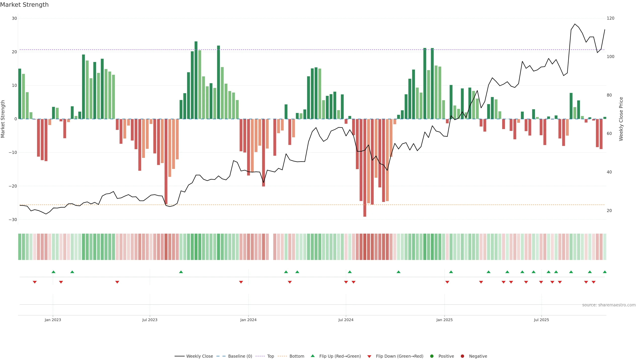Viewport: 644px width, 362px height.
Task: Click the green Positive legend circle
Action: tap(432, 356)
